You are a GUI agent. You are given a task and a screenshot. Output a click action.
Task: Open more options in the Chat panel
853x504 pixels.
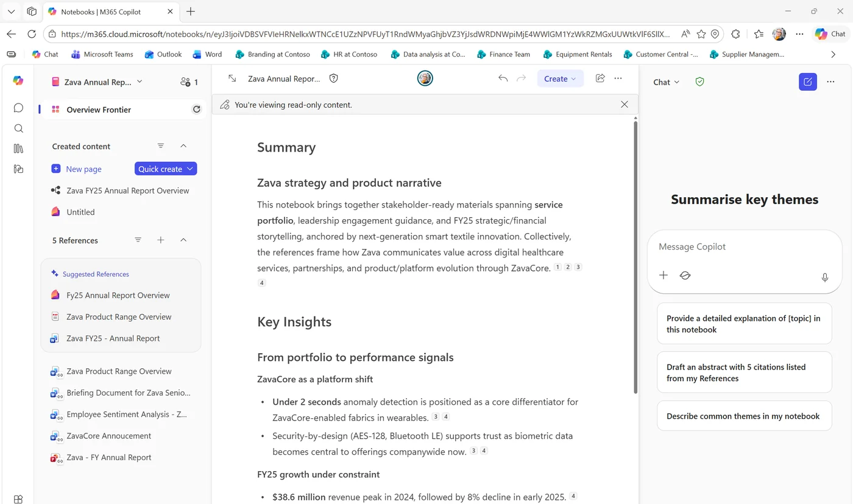830,82
